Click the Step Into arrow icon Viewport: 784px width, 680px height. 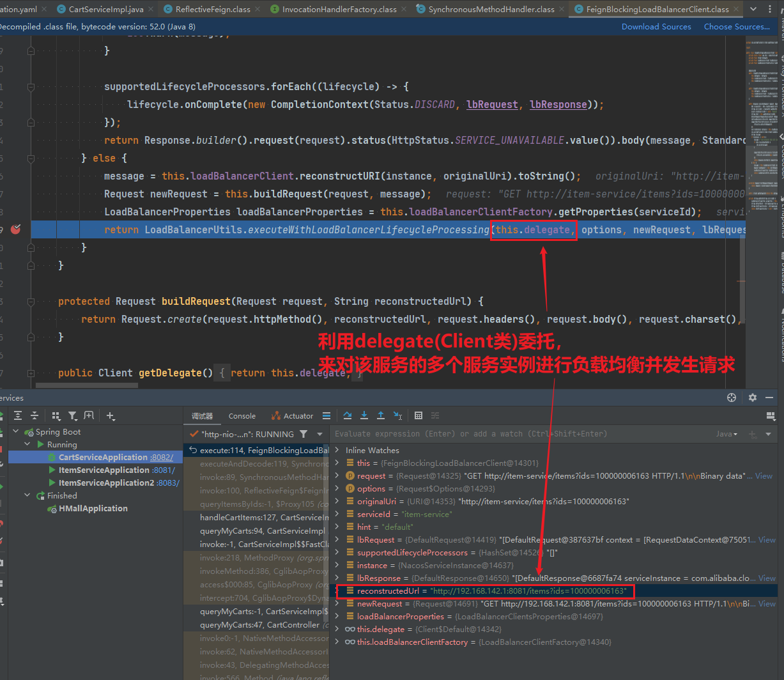(364, 415)
